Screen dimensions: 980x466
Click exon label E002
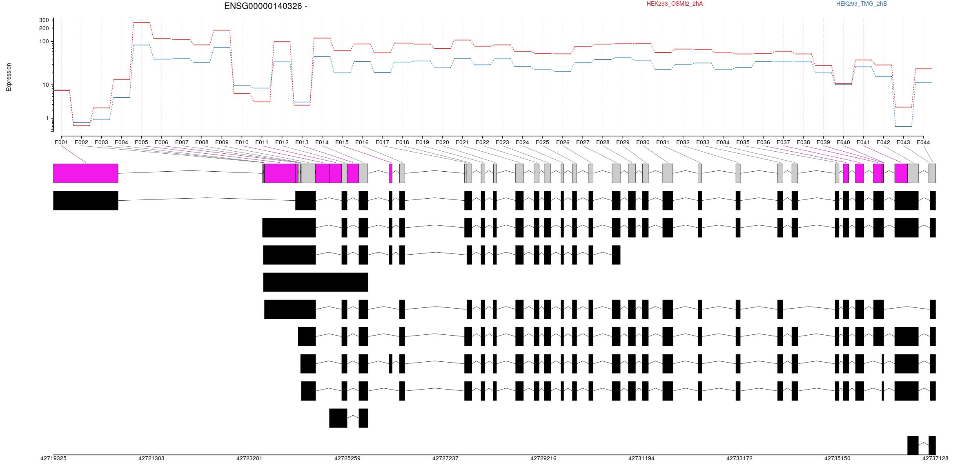click(x=81, y=142)
